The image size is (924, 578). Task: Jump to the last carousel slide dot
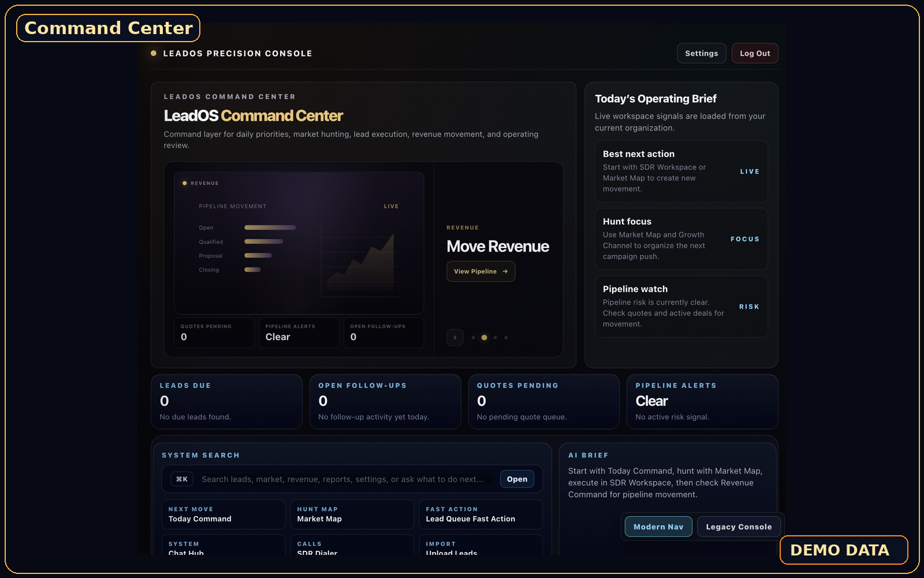pos(506,338)
